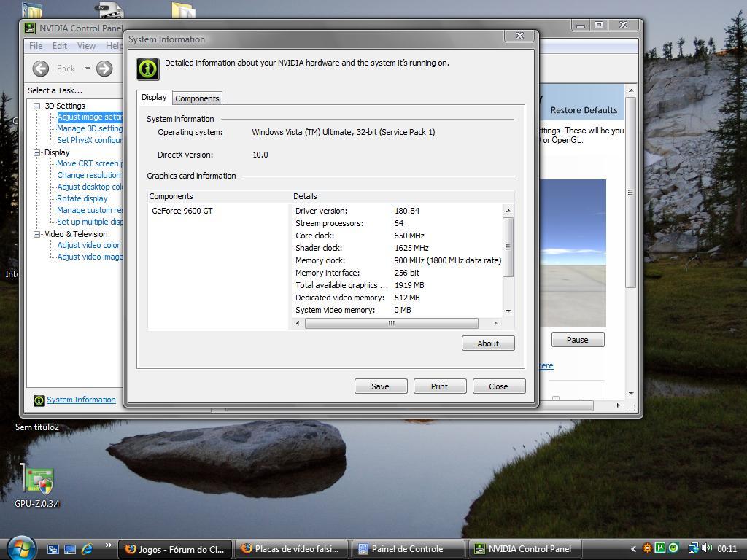Click the Dedicated video memory row

(398, 297)
